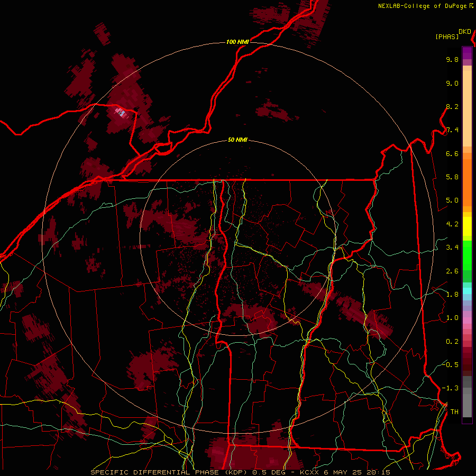Click the purple top segment of color bar

467,53
